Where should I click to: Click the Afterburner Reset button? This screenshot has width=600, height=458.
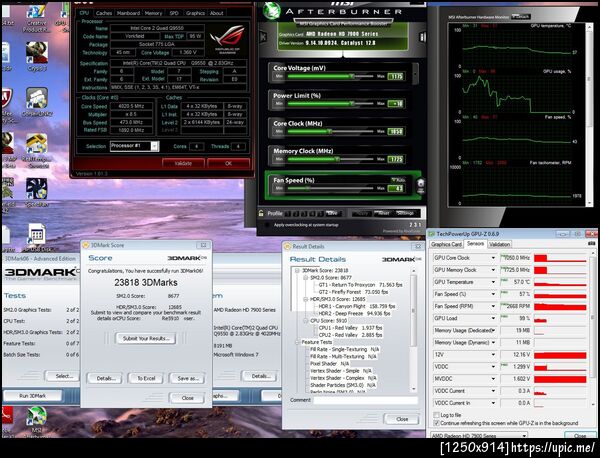pyautogui.click(x=383, y=213)
